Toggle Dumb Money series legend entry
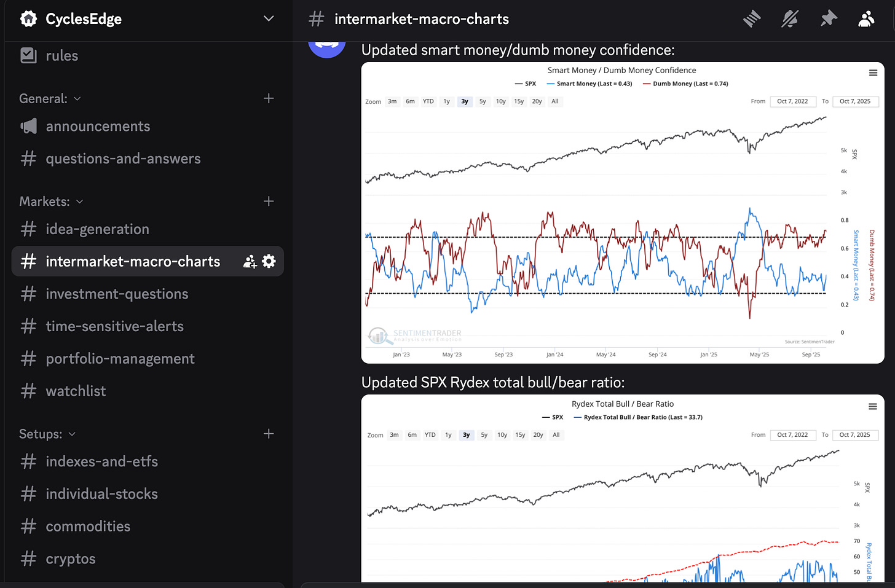 tap(685, 84)
